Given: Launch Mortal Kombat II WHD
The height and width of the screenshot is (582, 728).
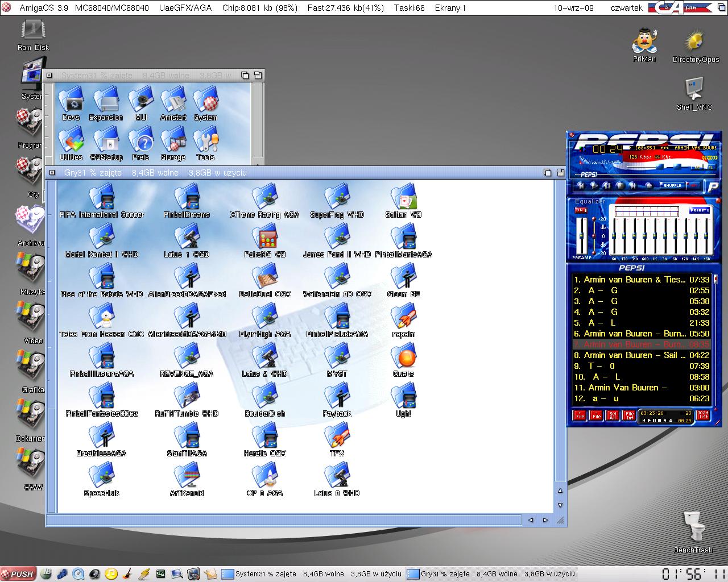Looking at the screenshot, I should click(102, 241).
